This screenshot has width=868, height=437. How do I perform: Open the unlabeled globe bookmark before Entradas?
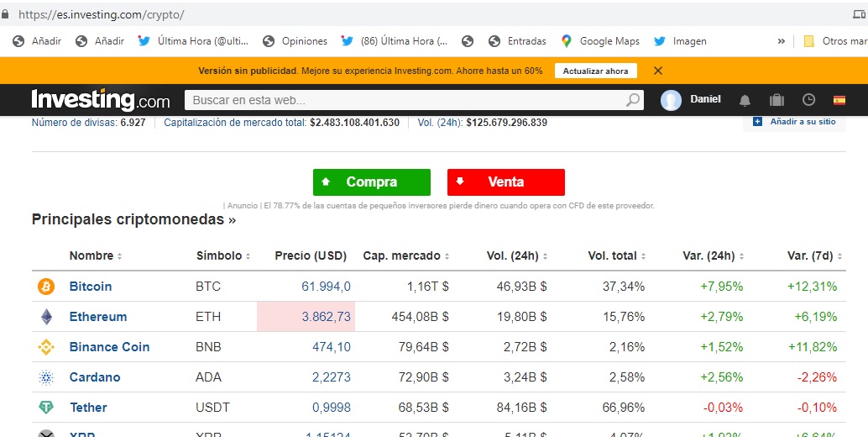point(468,41)
